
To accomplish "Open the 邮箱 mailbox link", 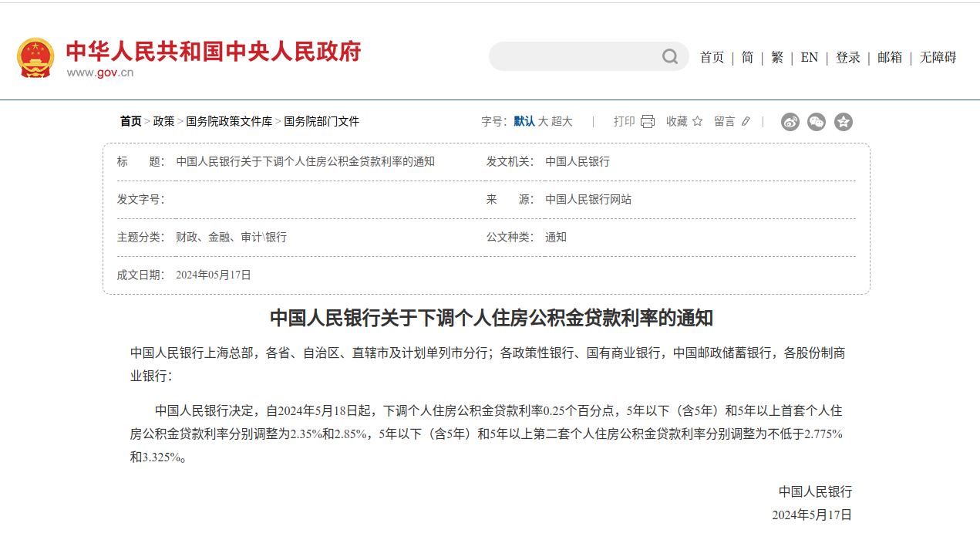I will [x=890, y=57].
